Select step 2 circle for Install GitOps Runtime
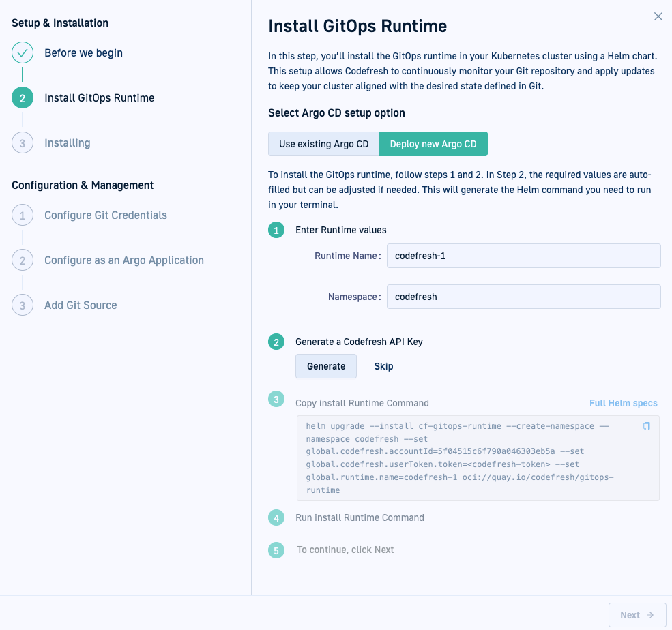The width and height of the screenshot is (672, 630). coord(23,98)
